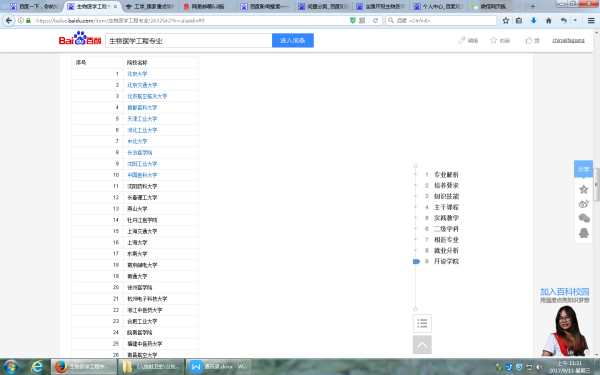Open the Windows Start button
This screenshot has width=600, height=375.
tap(10, 367)
